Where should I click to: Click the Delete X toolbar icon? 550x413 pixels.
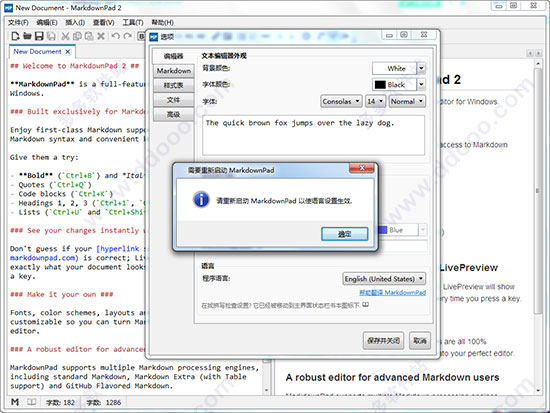click(x=101, y=36)
